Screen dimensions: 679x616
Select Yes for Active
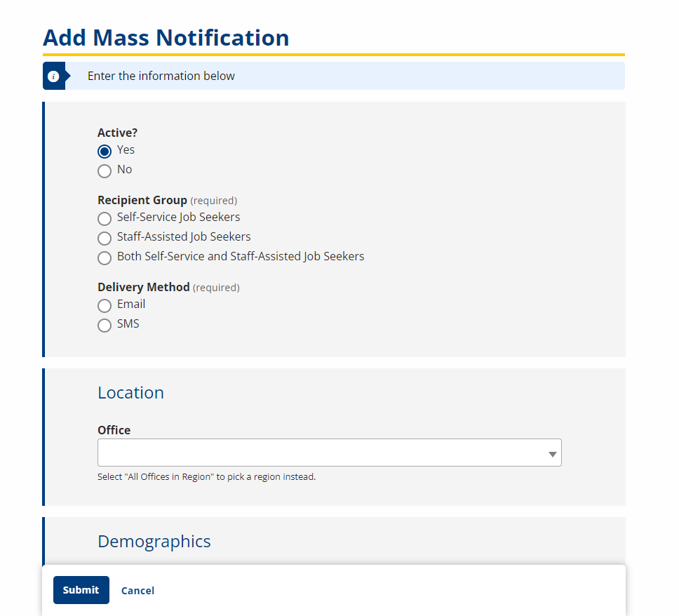pos(105,151)
